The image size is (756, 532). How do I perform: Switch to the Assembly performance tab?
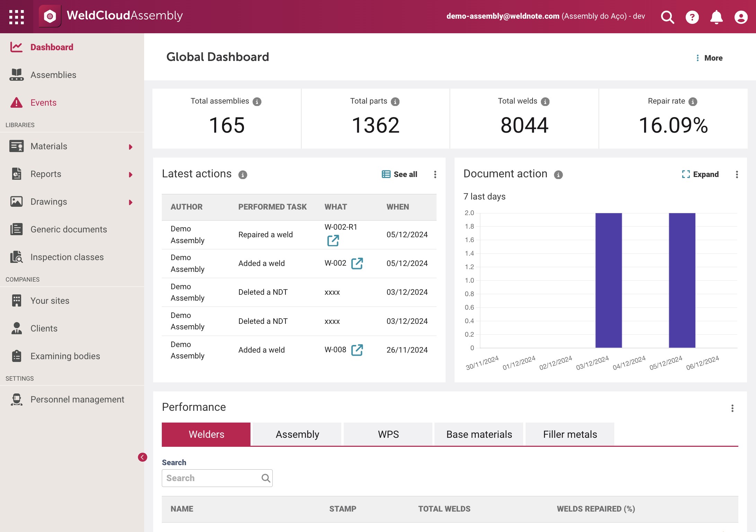[x=297, y=434]
